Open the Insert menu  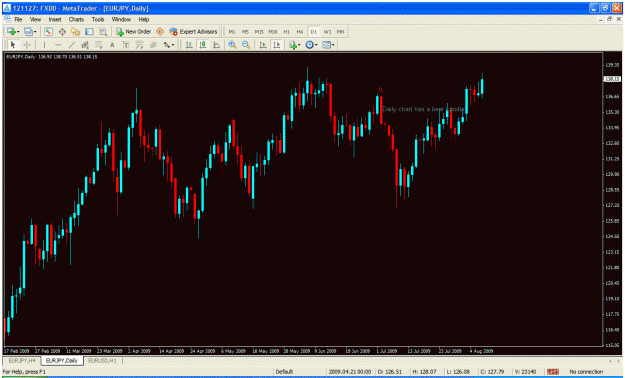click(55, 19)
